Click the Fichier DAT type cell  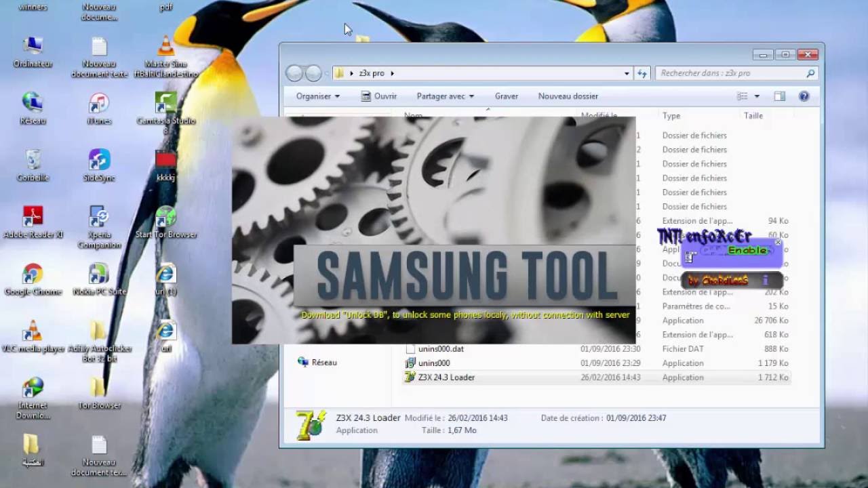pyautogui.click(x=683, y=349)
